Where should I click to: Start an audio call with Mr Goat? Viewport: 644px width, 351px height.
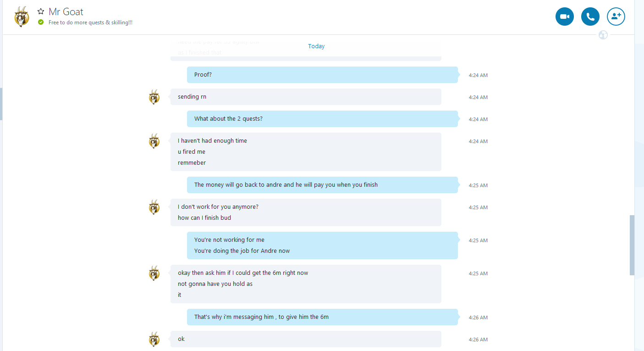point(590,17)
